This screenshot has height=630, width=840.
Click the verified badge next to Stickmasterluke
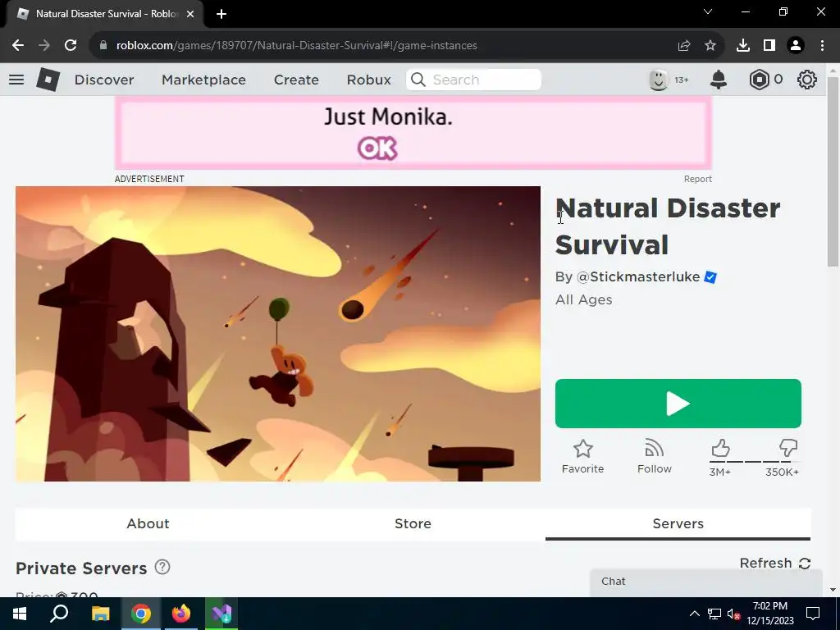pos(710,277)
